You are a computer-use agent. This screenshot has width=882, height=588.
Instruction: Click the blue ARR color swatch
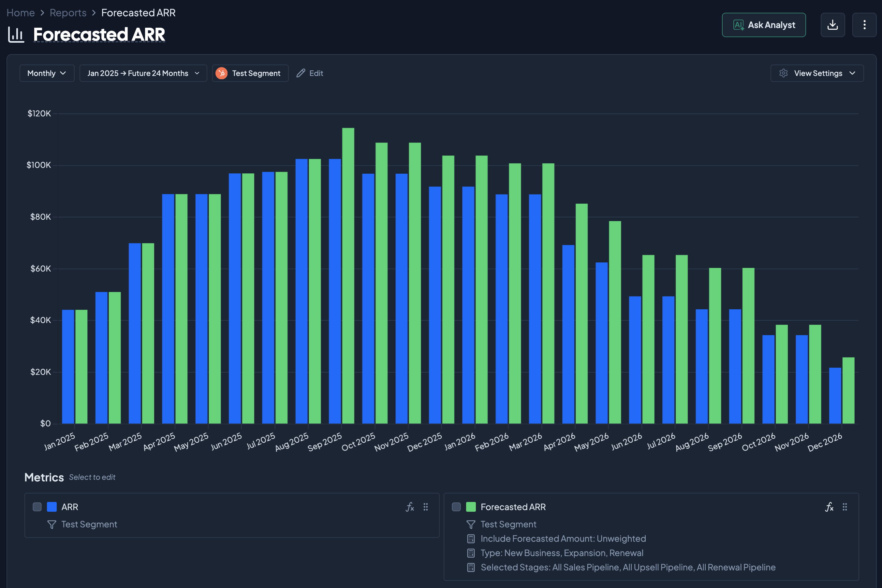click(x=52, y=507)
